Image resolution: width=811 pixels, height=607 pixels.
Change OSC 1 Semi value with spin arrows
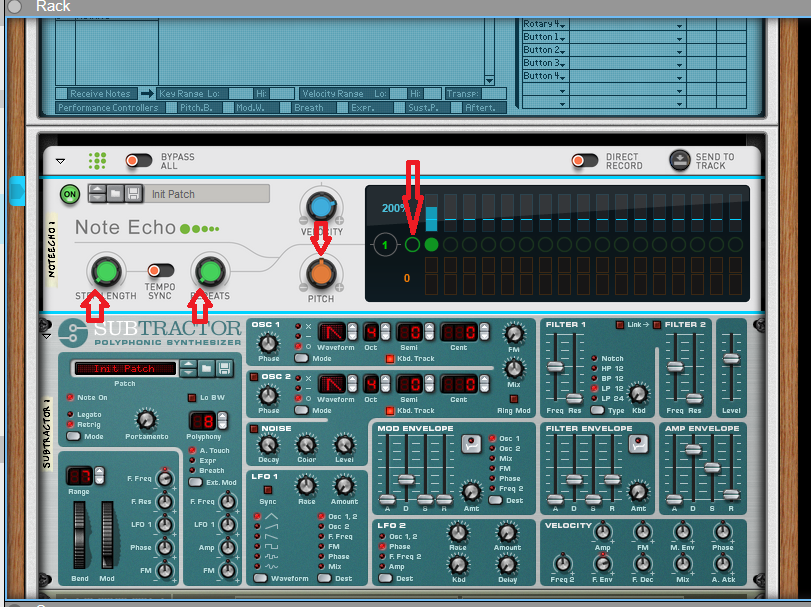(429, 332)
